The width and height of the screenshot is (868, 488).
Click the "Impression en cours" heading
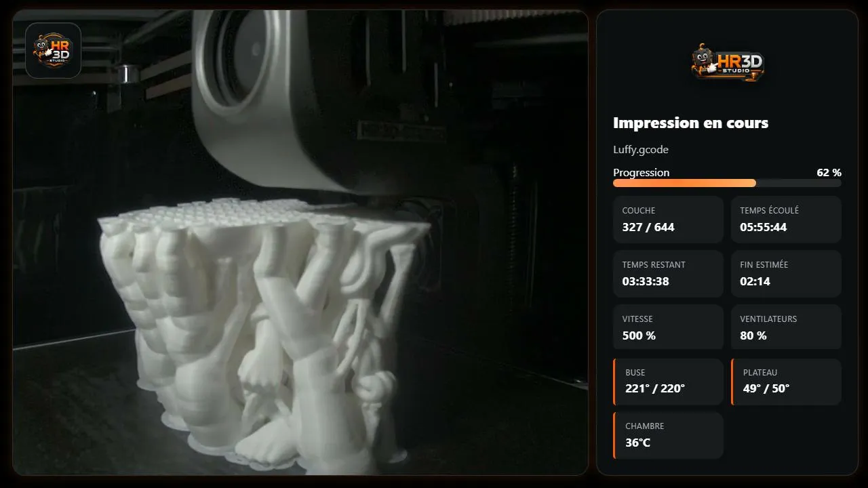(690, 123)
